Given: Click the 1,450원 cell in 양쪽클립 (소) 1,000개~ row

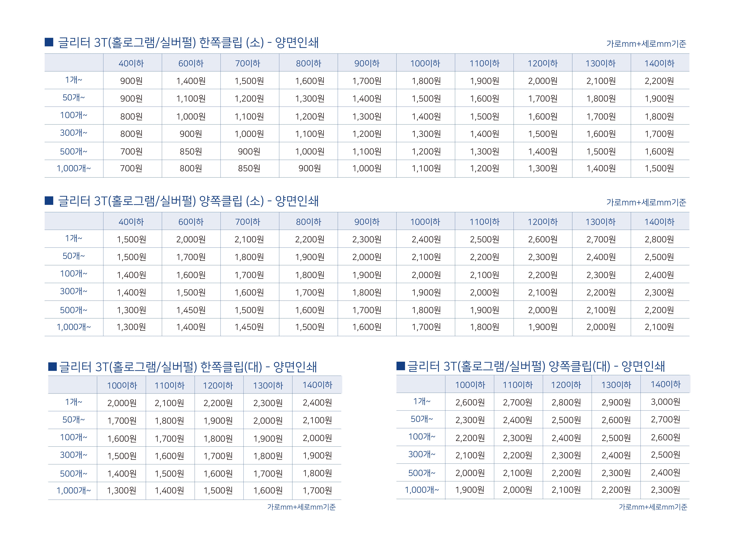Looking at the screenshot, I should pyautogui.click(x=249, y=327).
